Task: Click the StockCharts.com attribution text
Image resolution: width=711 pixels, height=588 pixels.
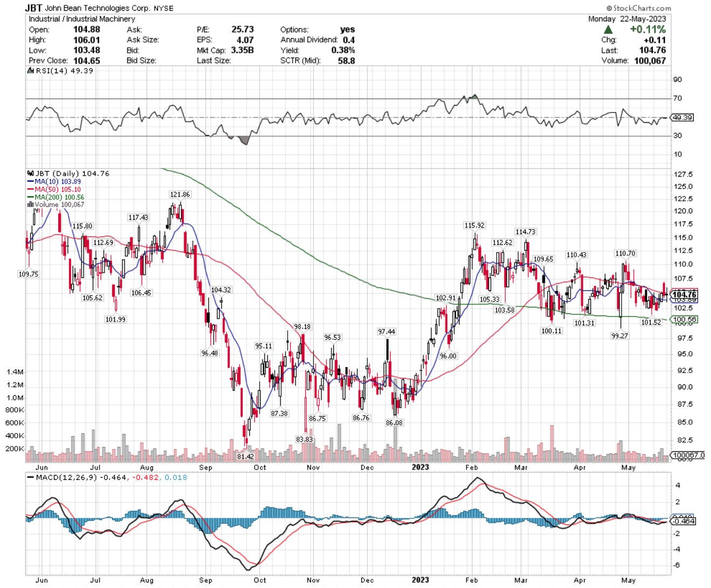Action: 639,8
